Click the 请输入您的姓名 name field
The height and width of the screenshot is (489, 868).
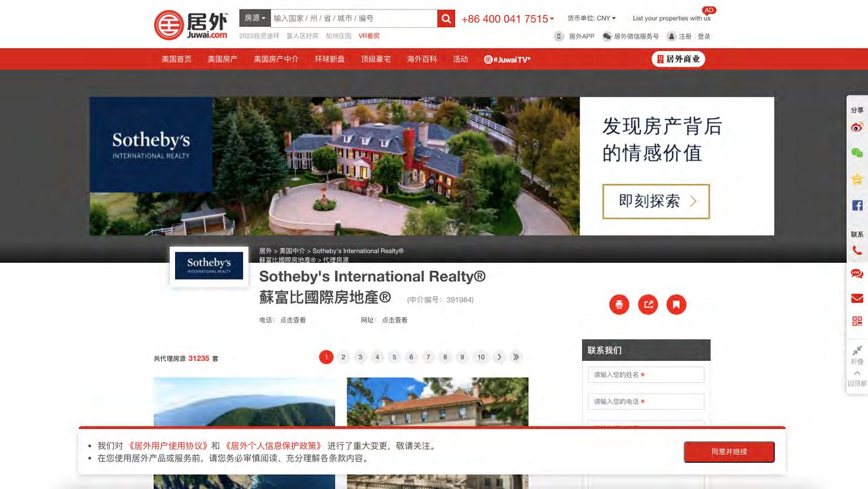[x=646, y=375]
